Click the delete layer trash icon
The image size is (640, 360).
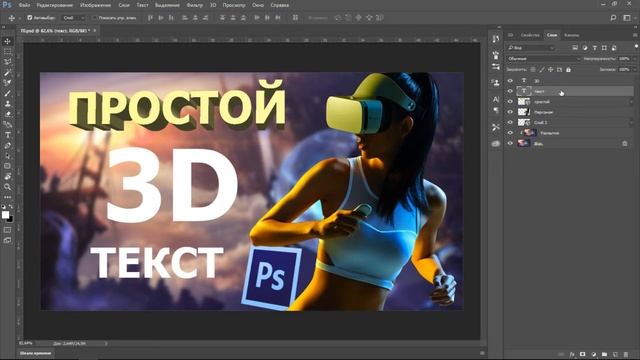click(626, 354)
